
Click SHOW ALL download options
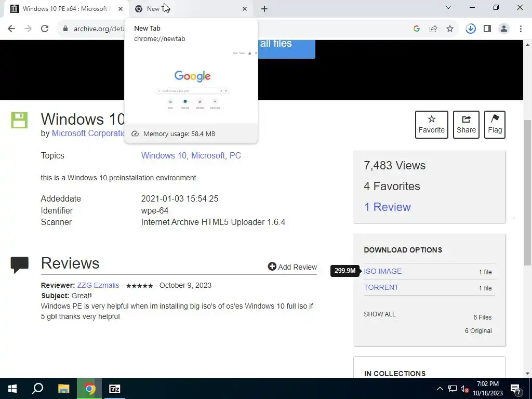coord(380,314)
